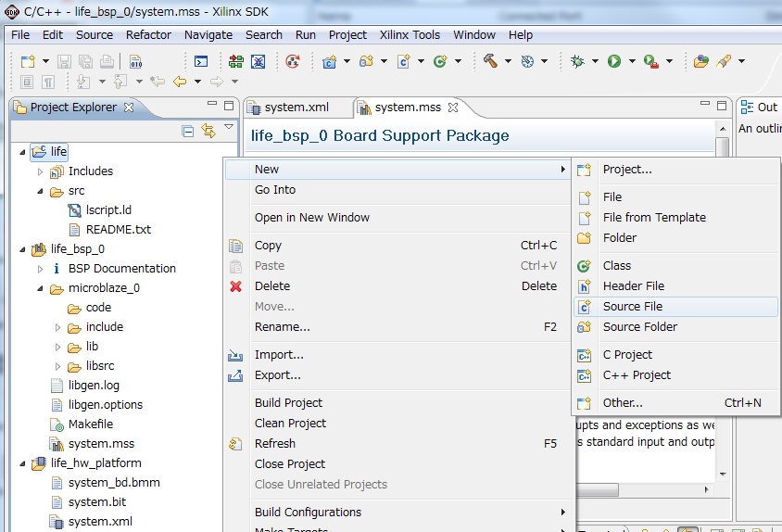782x532 pixels.
Task: Choose C++ Project in New submenu
Action: [675, 375]
